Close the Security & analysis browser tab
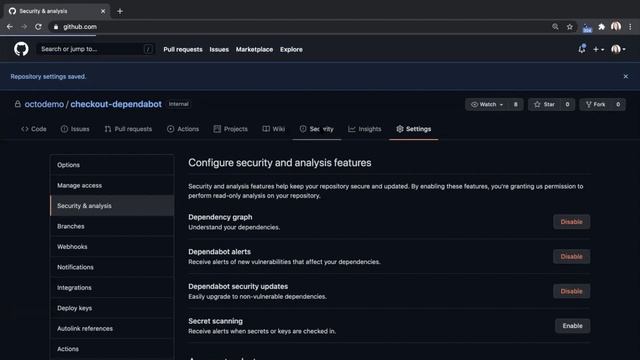640x360 pixels. tap(103, 11)
